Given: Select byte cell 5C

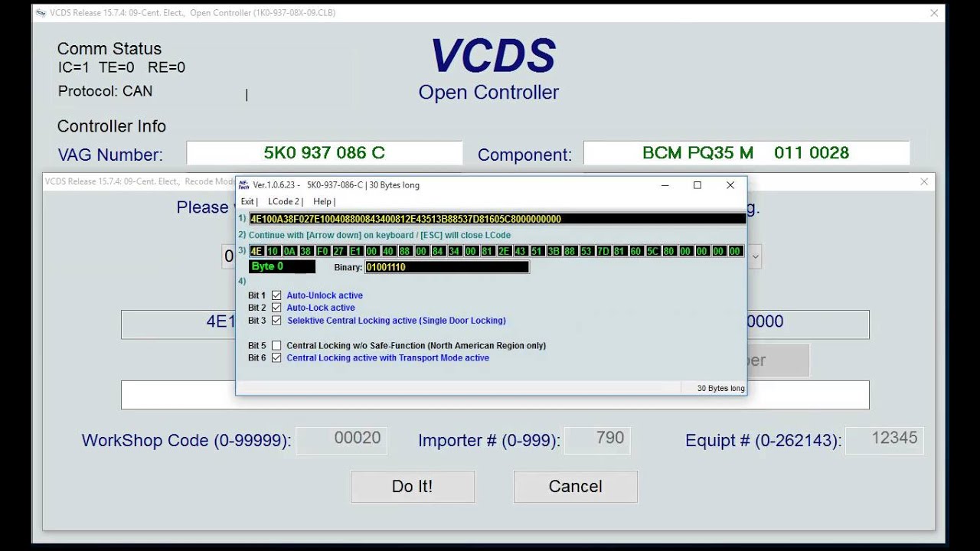Looking at the screenshot, I should pyautogui.click(x=652, y=251).
